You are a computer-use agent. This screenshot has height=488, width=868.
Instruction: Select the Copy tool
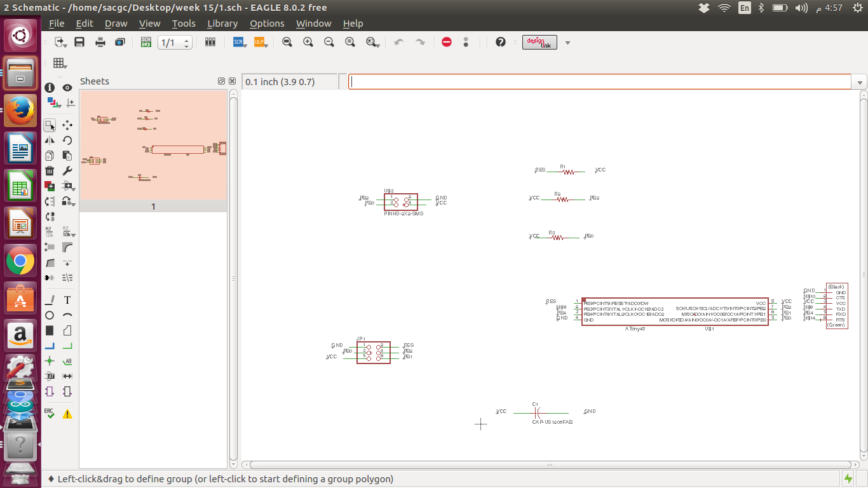[50, 156]
